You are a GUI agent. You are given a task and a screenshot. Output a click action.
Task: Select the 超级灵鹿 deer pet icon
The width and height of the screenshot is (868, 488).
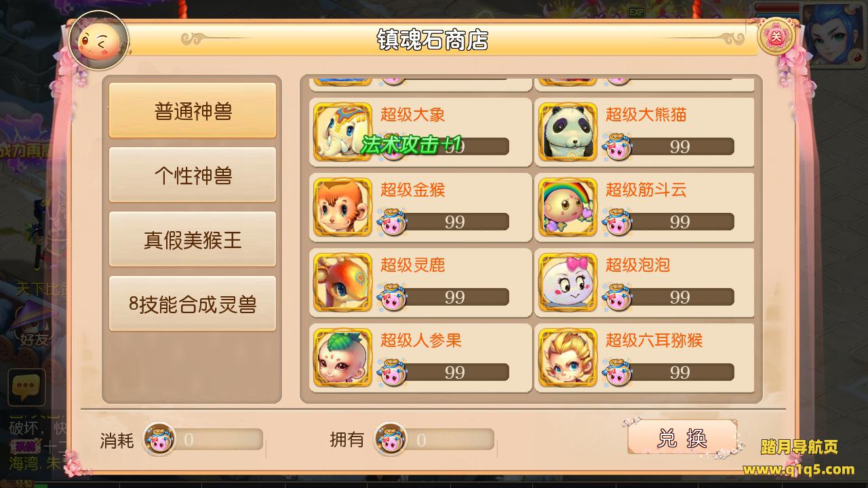343,283
